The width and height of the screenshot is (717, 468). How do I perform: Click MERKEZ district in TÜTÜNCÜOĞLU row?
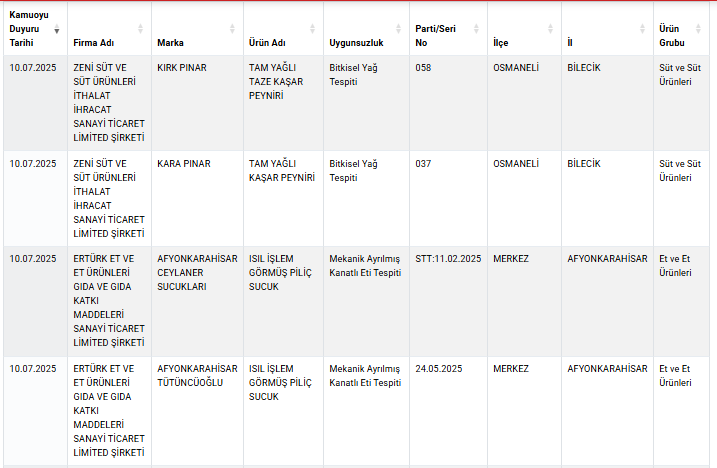(511, 369)
